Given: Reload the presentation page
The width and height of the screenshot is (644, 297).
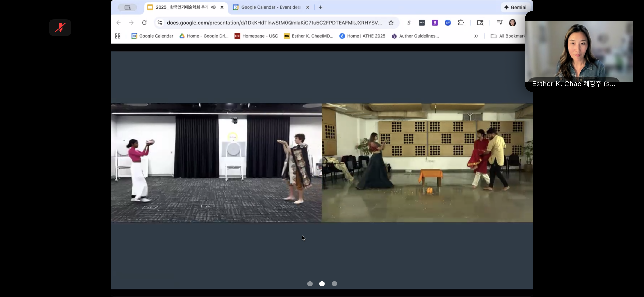Looking at the screenshot, I should pos(144,23).
